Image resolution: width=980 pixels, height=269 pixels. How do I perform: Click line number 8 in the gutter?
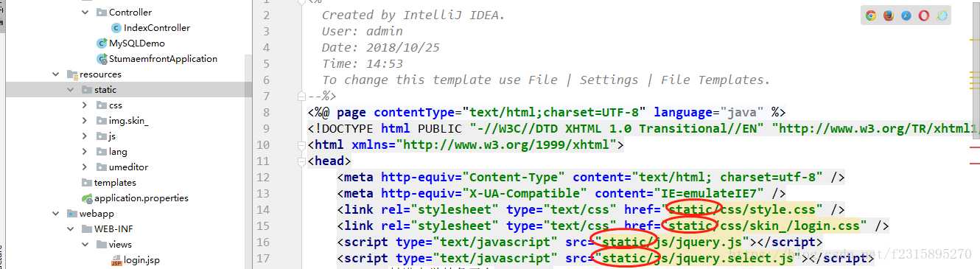point(266,112)
